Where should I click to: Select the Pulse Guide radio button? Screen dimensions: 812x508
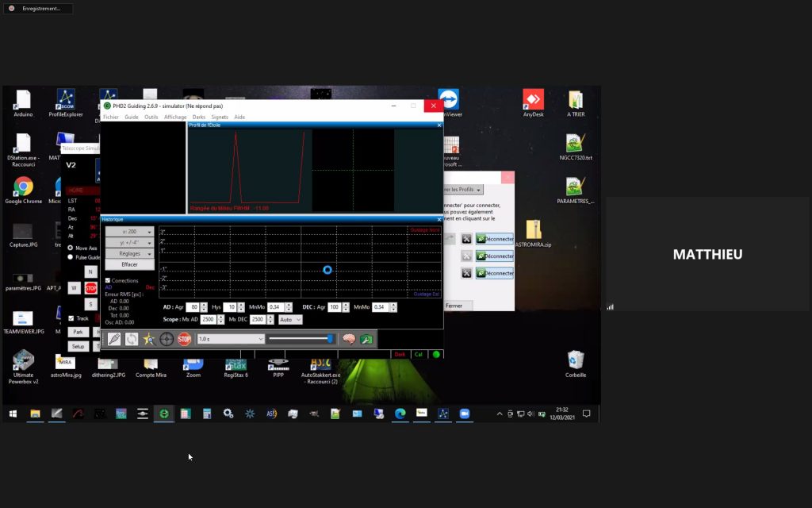71,257
